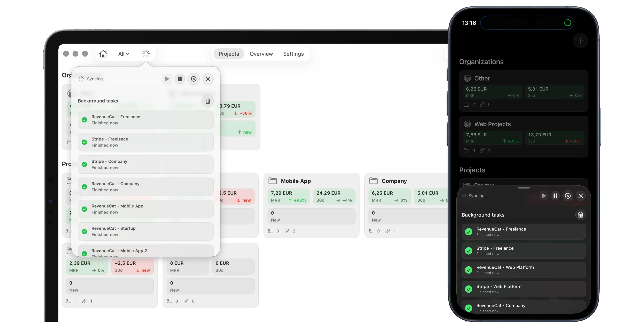Close the phone syncing sheet

coord(581,196)
